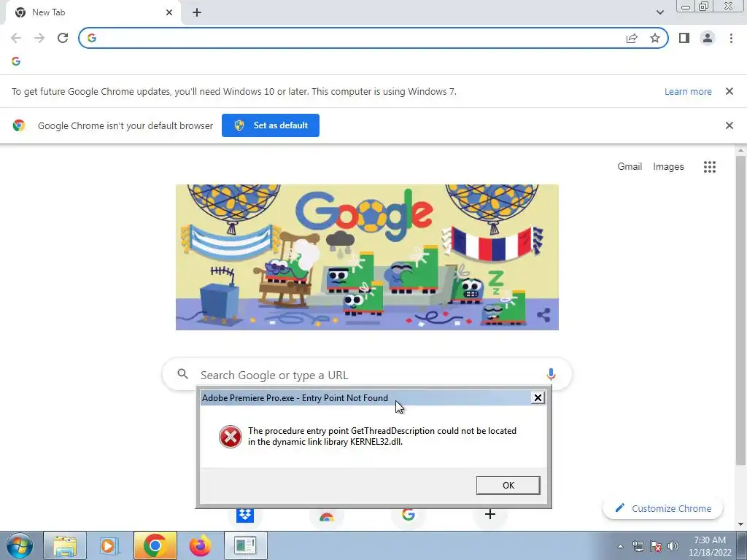The width and height of the screenshot is (747, 560).
Task: Click Set as default browser button
Action: tap(271, 125)
